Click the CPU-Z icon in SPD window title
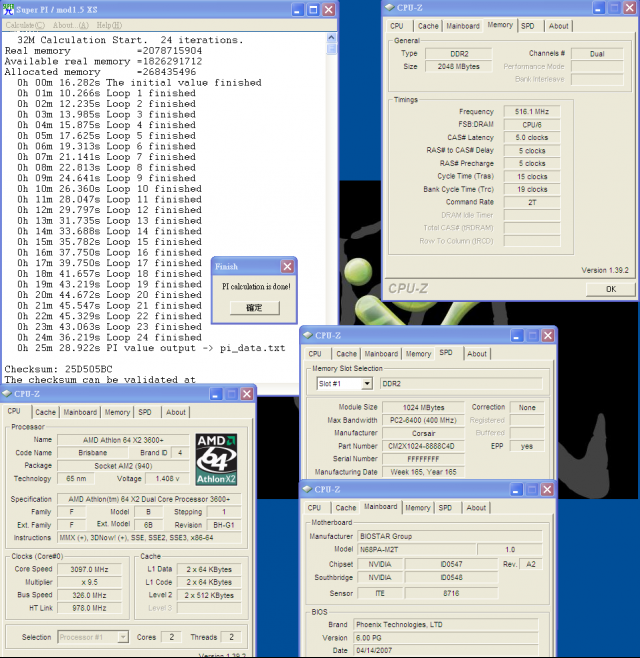Viewport: 640px width, 658px height. 308,335
